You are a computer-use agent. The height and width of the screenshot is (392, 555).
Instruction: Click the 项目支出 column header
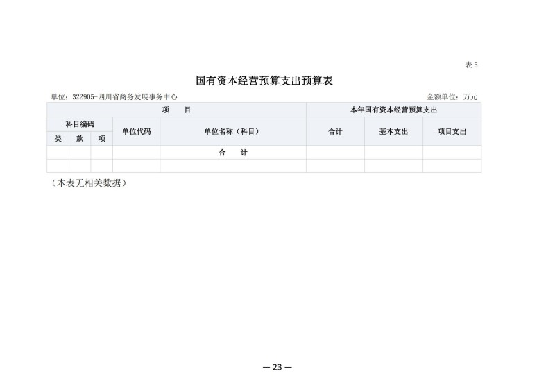[x=452, y=131]
